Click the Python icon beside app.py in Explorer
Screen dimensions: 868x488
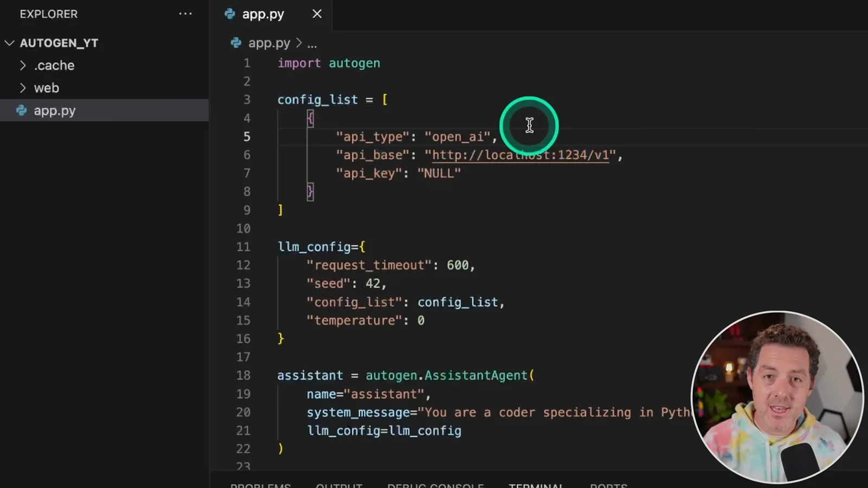point(22,111)
